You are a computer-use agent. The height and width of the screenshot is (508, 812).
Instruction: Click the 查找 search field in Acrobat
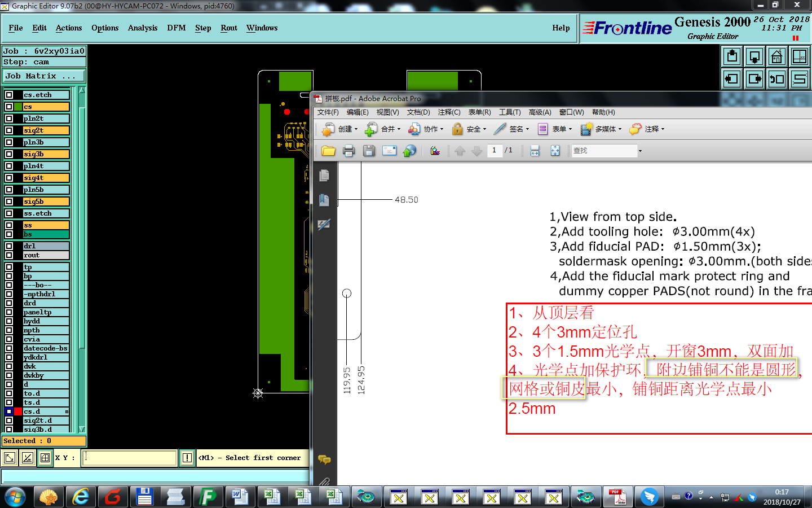click(x=604, y=151)
